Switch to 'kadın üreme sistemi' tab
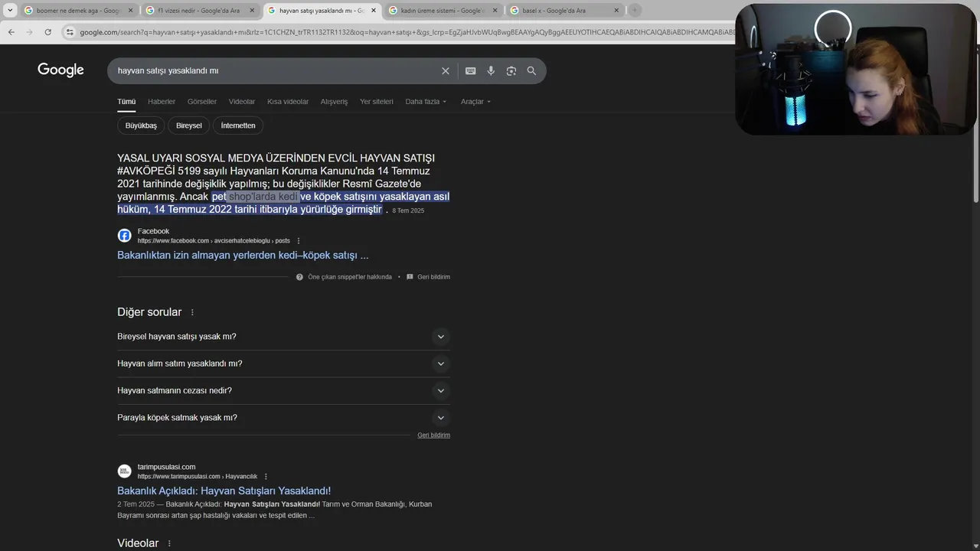980x551 pixels. 443,11
